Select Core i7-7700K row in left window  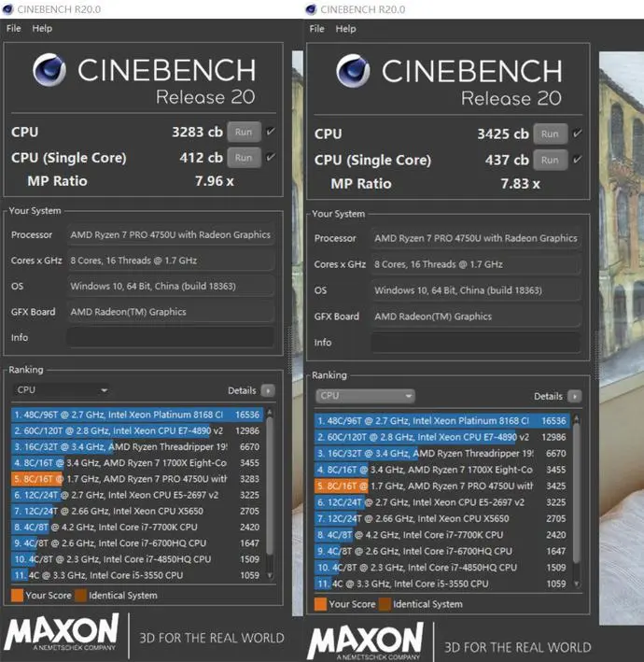pos(137,527)
